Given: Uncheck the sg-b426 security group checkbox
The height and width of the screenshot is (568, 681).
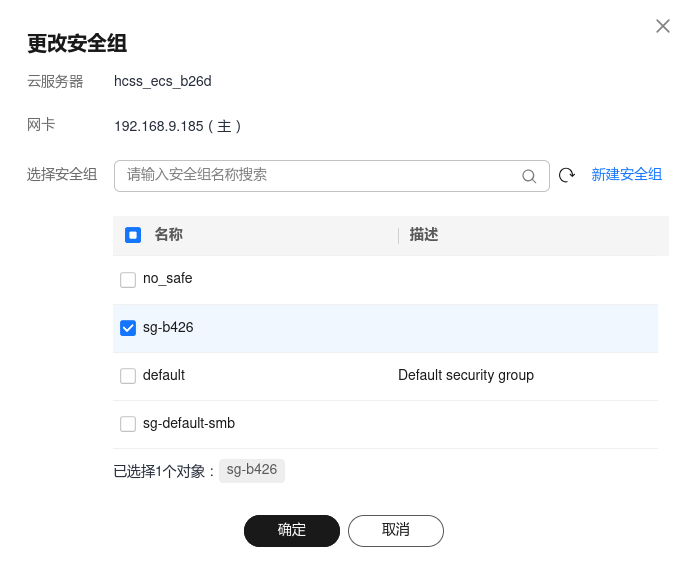Looking at the screenshot, I should 128,328.
